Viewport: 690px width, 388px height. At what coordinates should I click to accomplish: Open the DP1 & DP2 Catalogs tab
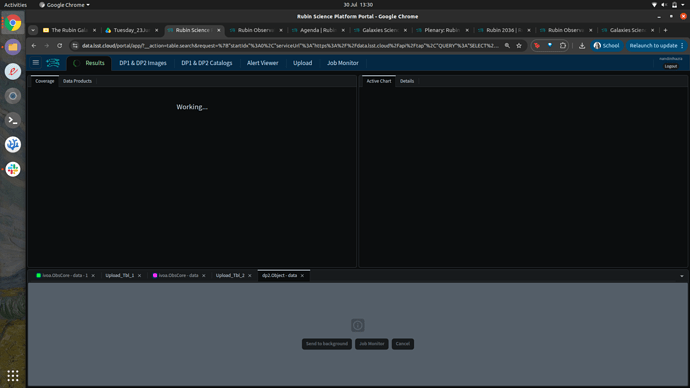pyautogui.click(x=206, y=63)
